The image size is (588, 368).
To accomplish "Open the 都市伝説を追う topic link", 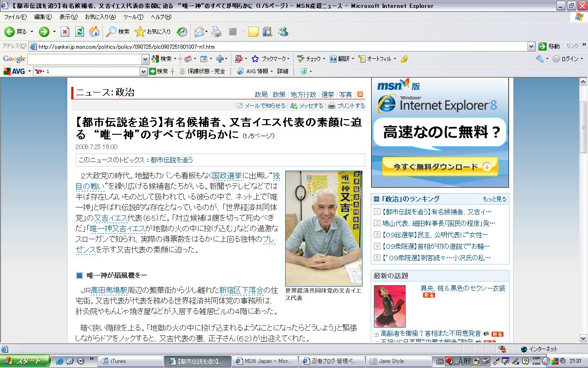I will [x=172, y=160].
